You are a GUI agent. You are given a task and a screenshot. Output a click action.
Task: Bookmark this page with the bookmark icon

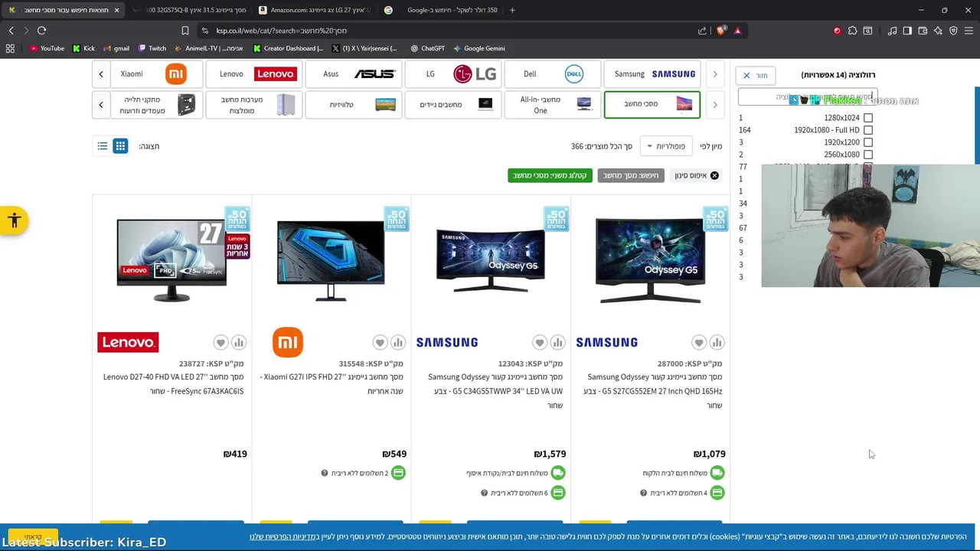click(x=185, y=31)
